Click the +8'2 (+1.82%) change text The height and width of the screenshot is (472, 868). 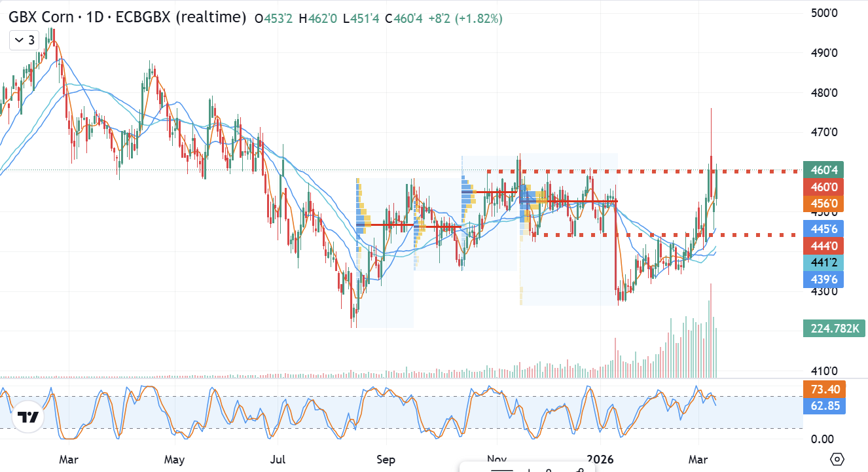(465, 19)
